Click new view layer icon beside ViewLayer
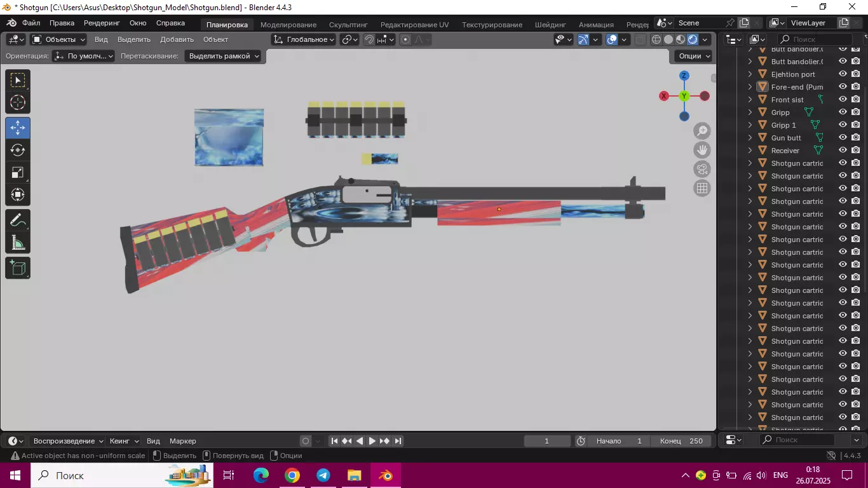 coord(844,23)
